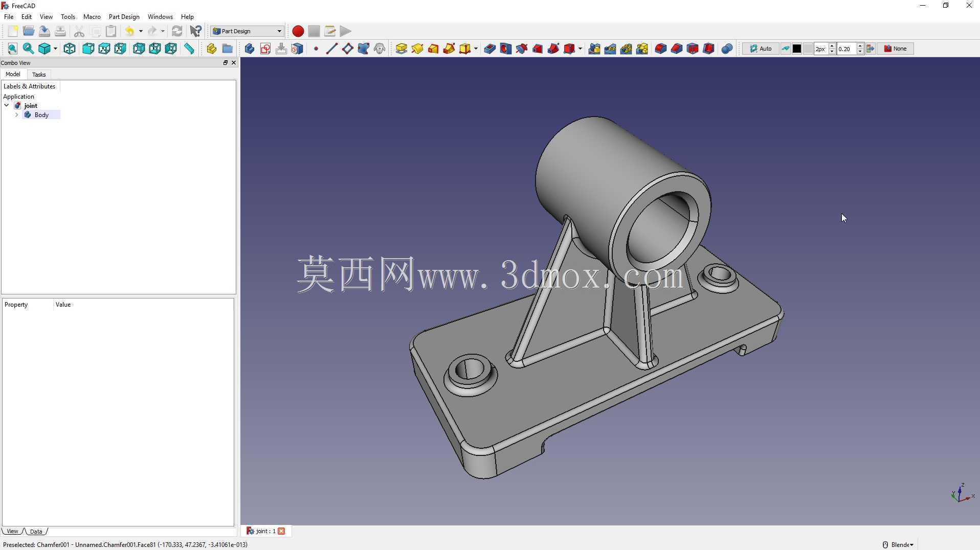The image size is (980, 550).
Task: Switch to the Tasks tab
Action: pyautogui.click(x=39, y=75)
